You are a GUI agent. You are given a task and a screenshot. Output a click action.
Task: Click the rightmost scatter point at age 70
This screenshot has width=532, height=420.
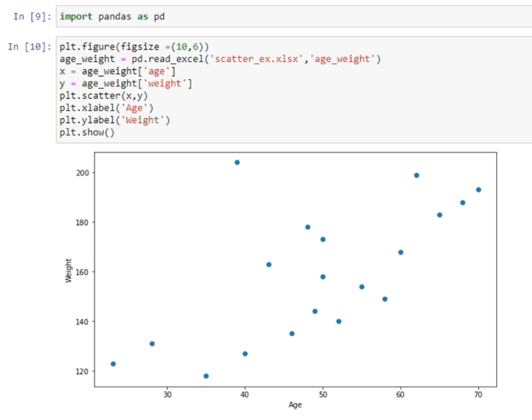(478, 190)
